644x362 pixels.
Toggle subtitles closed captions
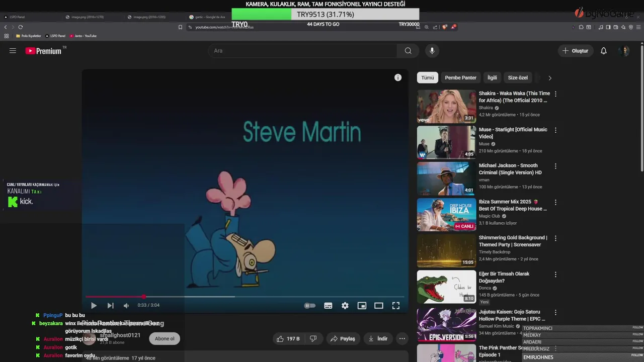click(x=328, y=305)
